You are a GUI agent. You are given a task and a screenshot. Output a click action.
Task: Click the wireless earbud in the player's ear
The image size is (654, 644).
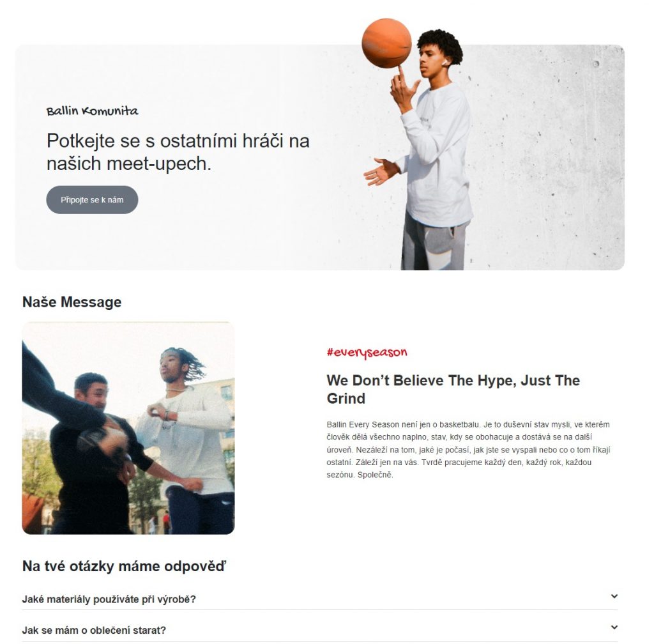point(445,62)
